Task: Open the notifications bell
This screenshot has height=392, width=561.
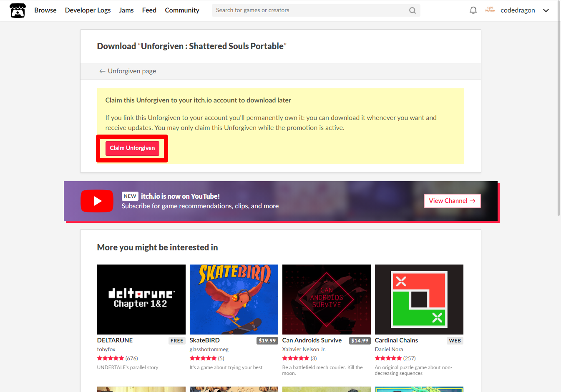Action: 473,10
